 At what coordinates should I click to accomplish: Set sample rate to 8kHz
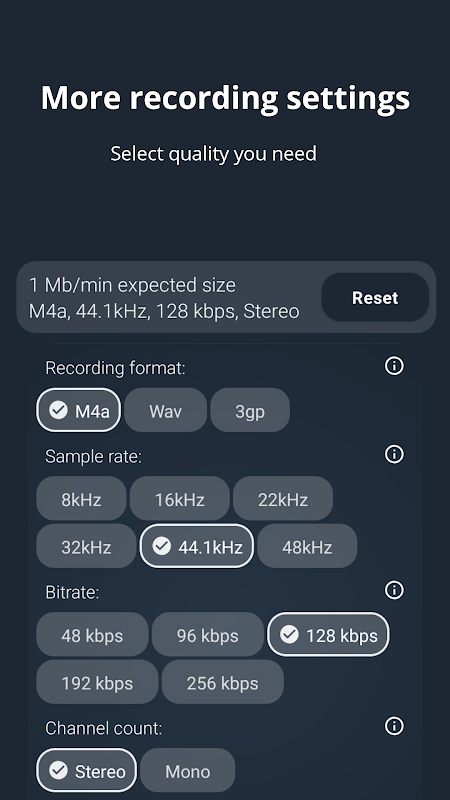pyautogui.click(x=81, y=498)
